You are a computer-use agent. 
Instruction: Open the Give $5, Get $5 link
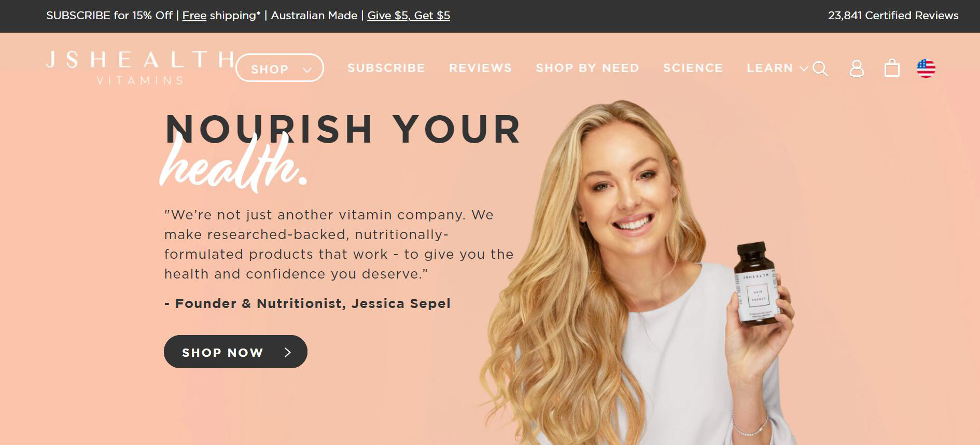point(409,16)
